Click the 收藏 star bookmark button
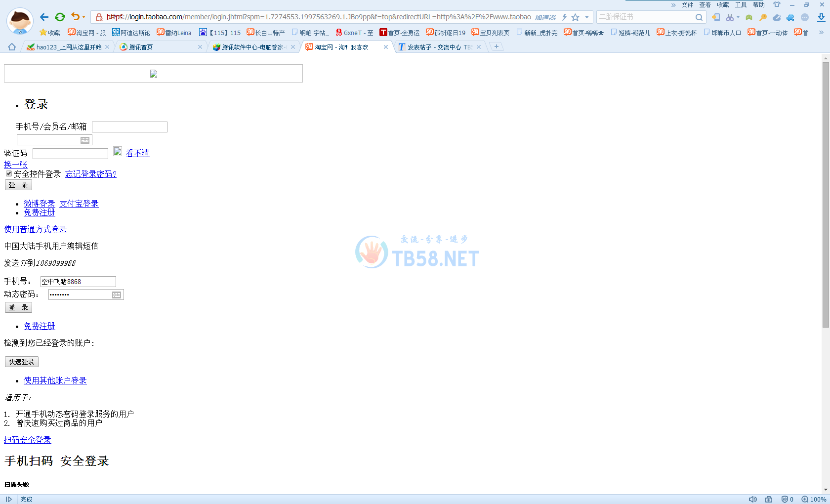The height and width of the screenshot is (504, 830). coord(50,33)
